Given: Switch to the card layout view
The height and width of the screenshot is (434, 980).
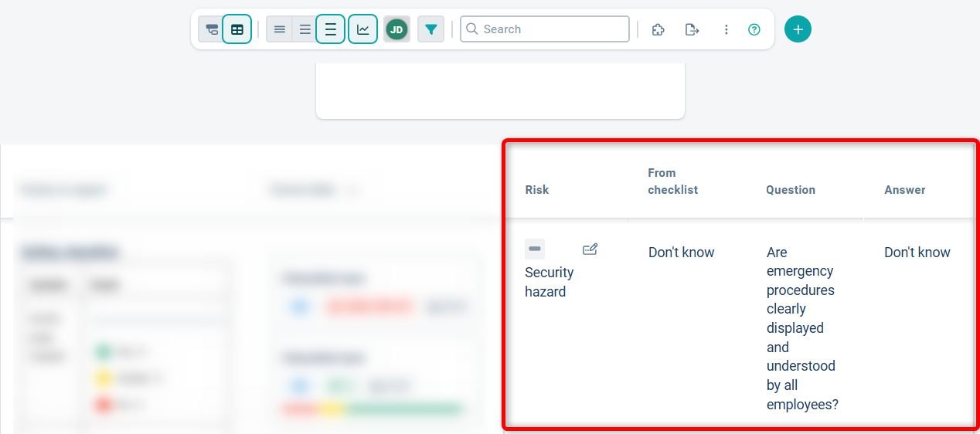Looking at the screenshot, I should (211, 29).
